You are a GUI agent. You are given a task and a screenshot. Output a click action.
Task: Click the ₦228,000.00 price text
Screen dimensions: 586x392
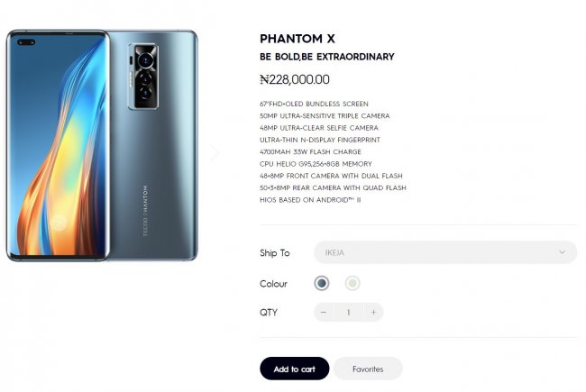pyautogui.click(x=294, y=79)
